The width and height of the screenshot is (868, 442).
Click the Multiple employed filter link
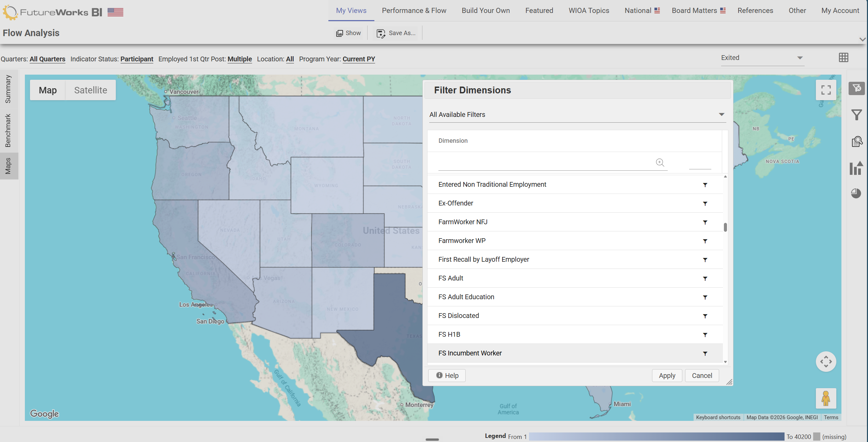click(240, 59)
